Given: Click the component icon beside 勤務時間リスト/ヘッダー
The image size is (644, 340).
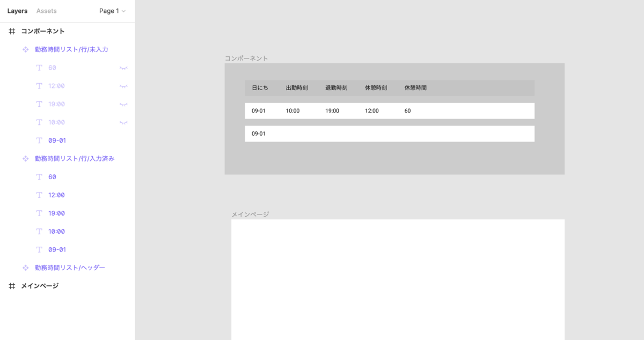Looking at the screenshot, I should coord(25,268).
